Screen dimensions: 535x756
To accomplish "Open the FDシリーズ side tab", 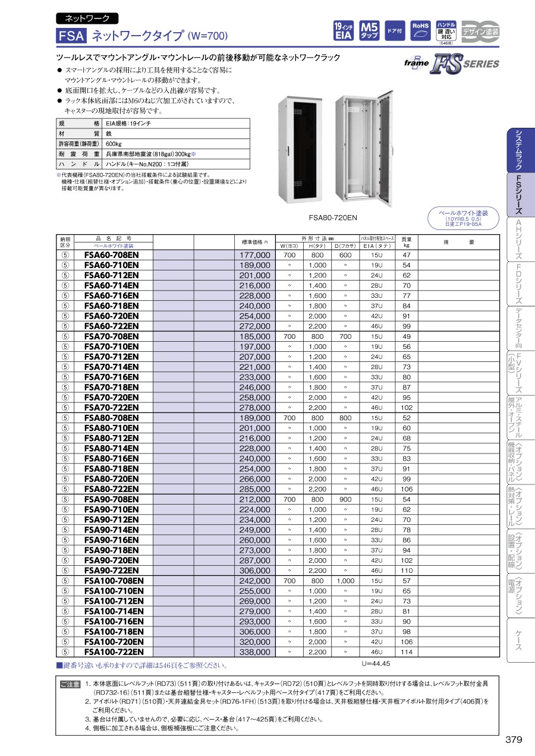I will click(x=518, y=283).
